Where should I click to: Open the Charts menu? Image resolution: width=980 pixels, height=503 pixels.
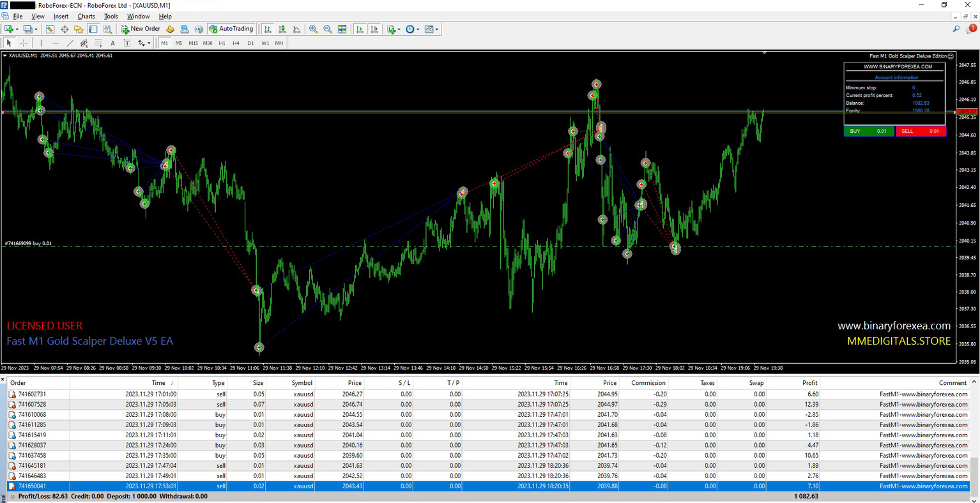coord(86,16)
